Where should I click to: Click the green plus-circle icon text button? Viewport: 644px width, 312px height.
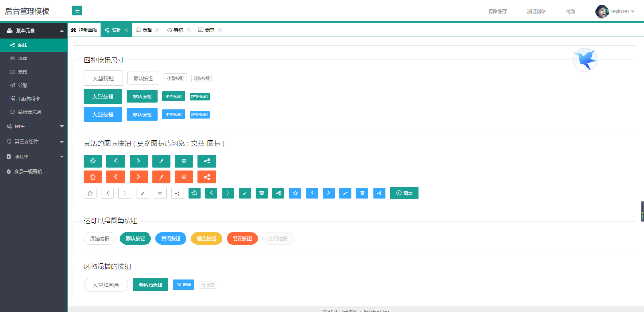pos(404,193)
